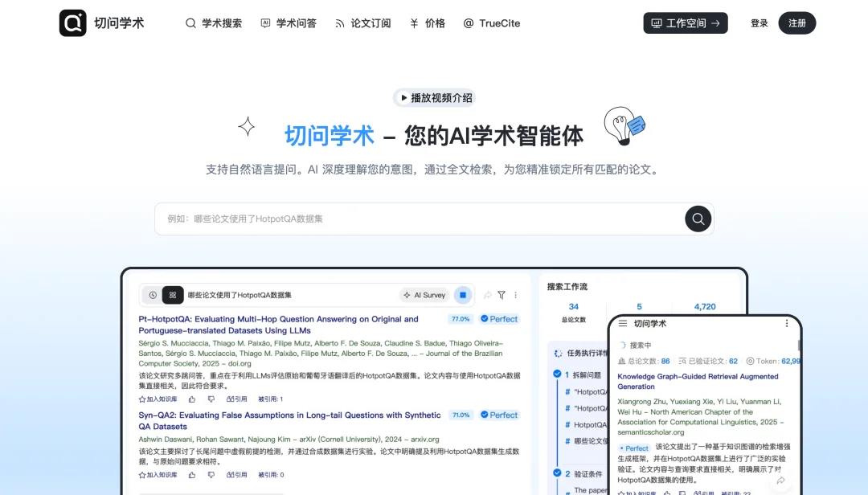Click the 77.0% relevance score badge
The height and width of the screenshot is (495, 868).
tap(461, 319)
